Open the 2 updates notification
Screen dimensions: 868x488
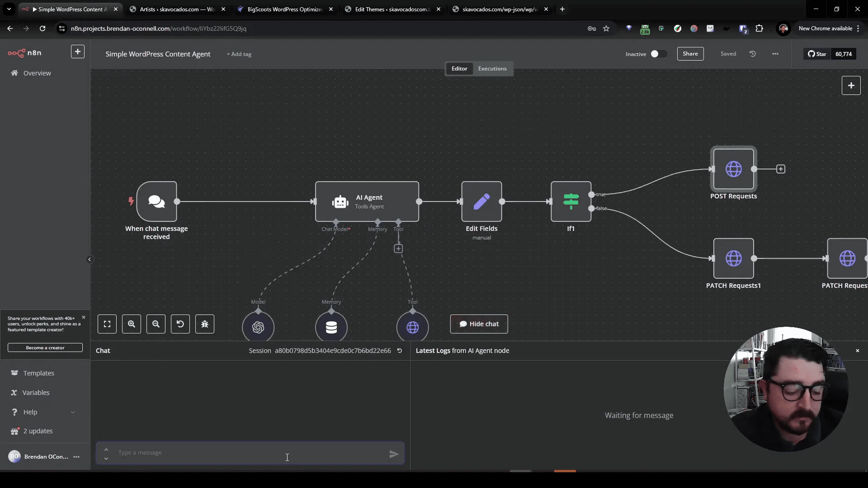tap(38, 431)
